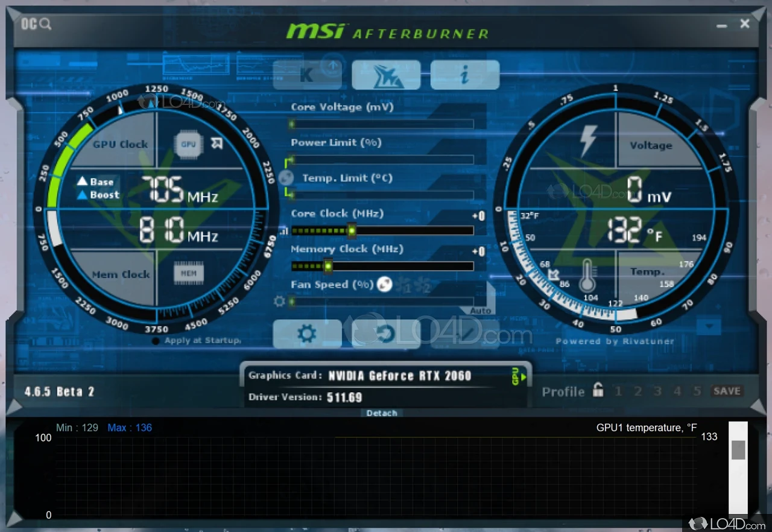Click the arrow icon beside GPU chip
Screen dimensions: 772x532
217,143
